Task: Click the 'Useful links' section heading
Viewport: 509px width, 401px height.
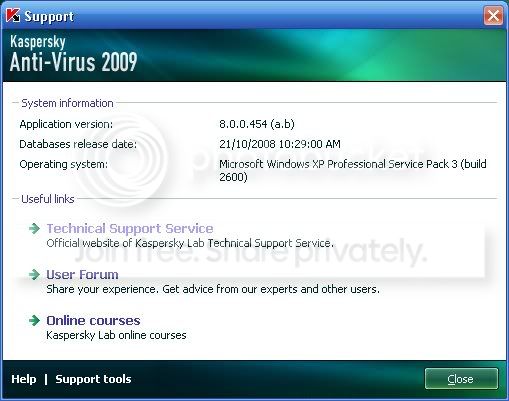Action: (x=48, y=199)
